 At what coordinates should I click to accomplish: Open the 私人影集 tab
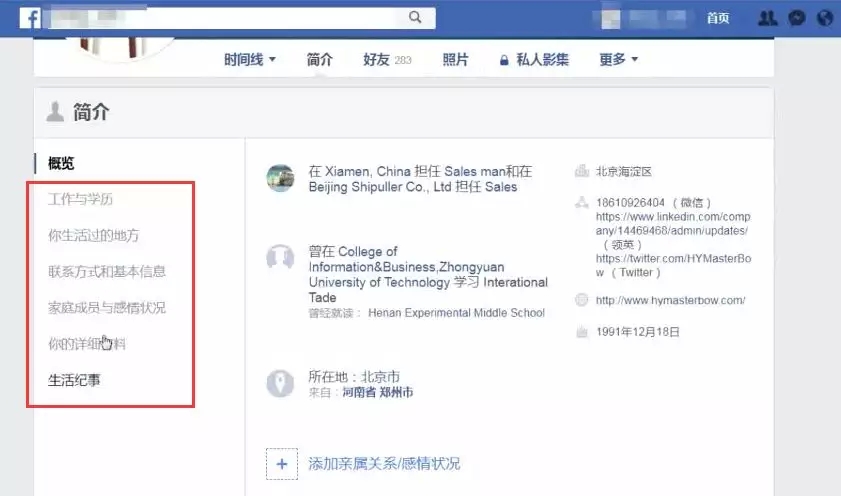coord(534,60)
